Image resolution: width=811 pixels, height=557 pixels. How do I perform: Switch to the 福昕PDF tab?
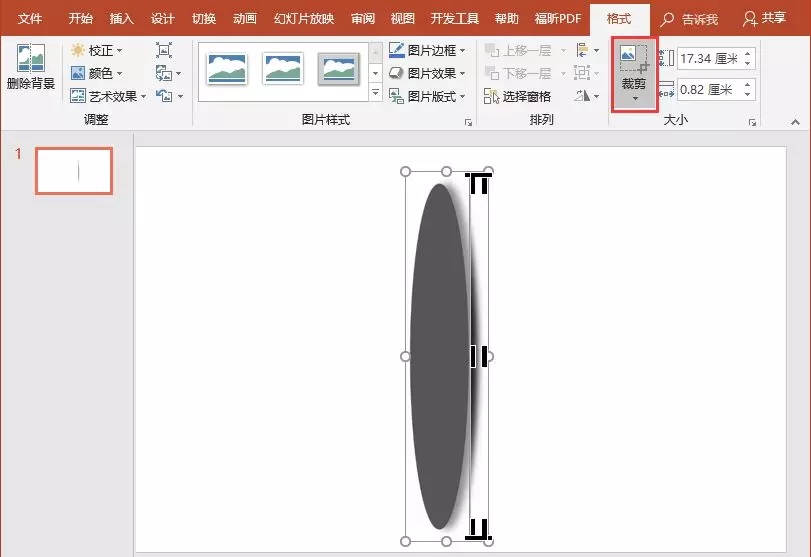point(558,19)
